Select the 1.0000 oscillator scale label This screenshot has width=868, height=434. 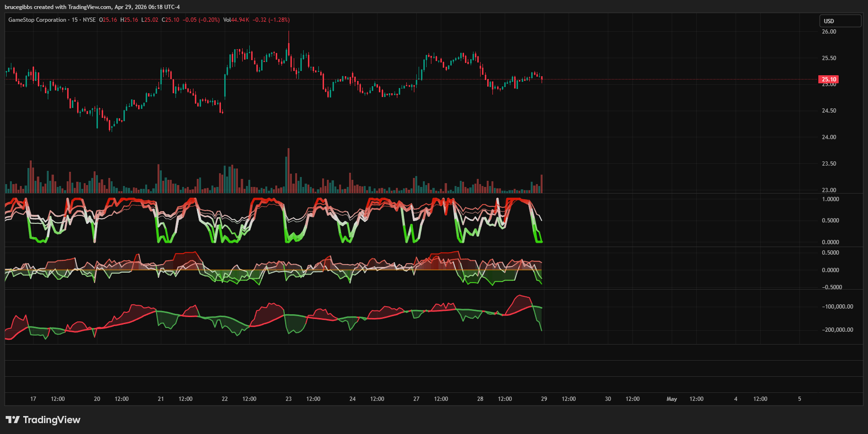830,199
